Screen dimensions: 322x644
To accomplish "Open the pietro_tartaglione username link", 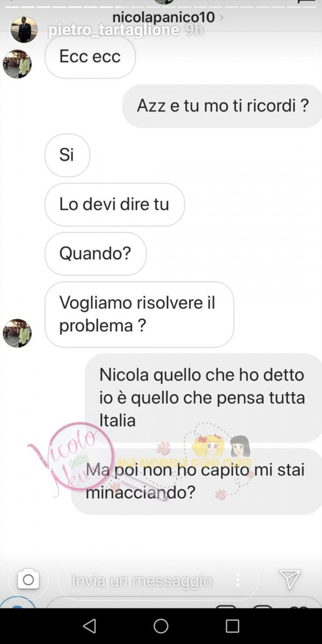I will [114, 30].
